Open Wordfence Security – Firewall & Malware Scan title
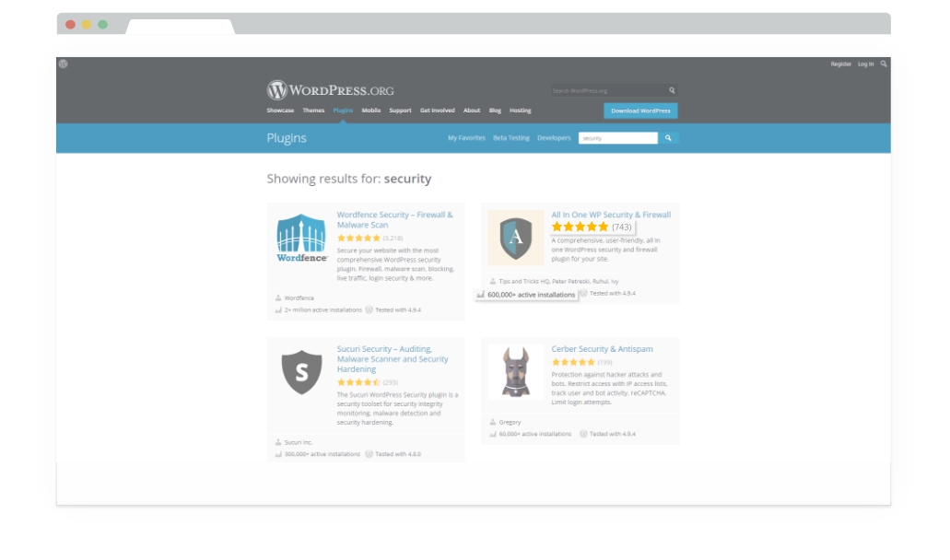950x560 pixels. point(395,220)
